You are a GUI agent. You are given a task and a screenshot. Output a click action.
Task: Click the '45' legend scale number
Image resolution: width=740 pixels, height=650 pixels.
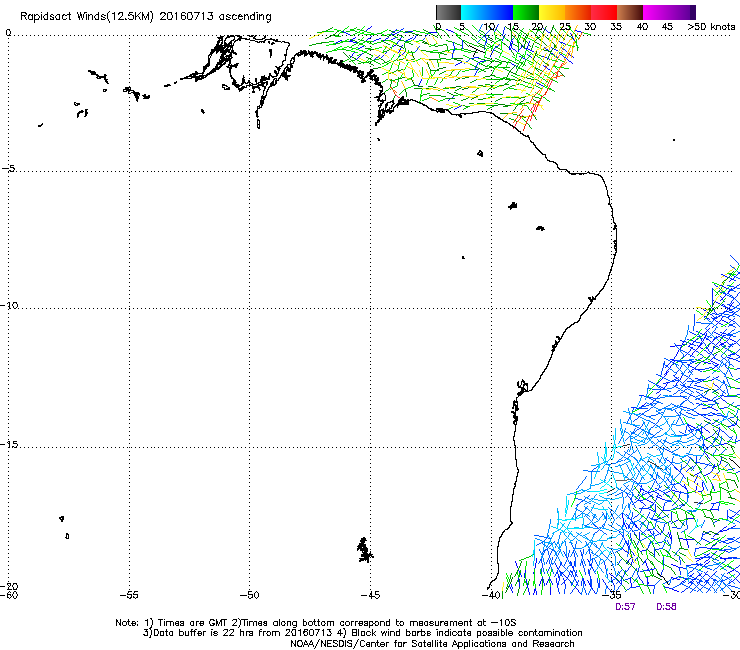(x=667, y=27)
